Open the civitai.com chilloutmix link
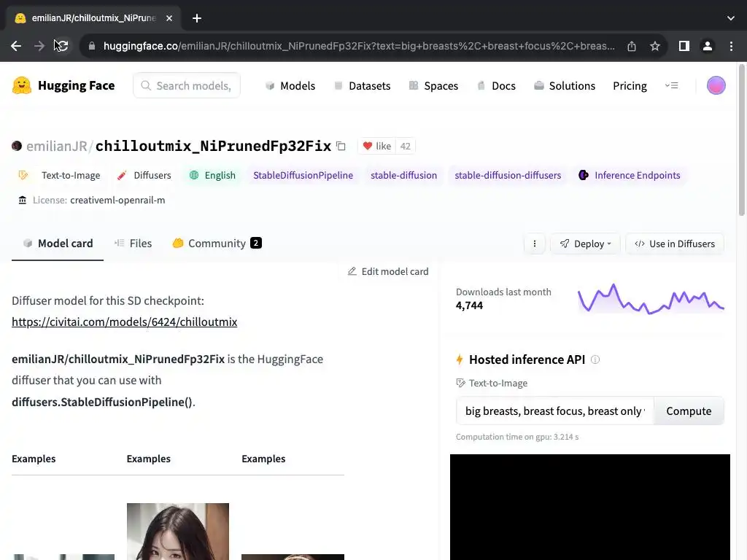This screenshot has height=560, width=747. pos(124,322)
